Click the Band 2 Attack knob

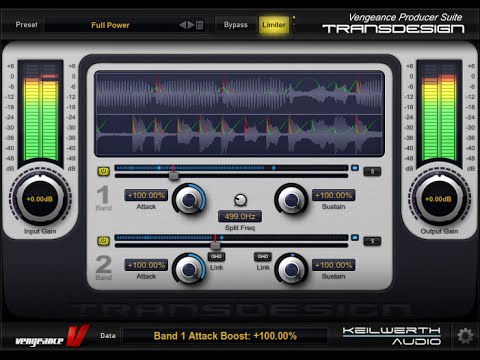pos(189,269)
